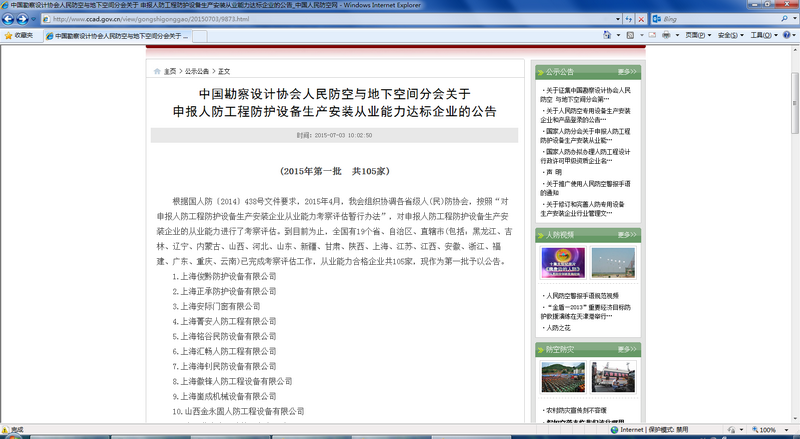The height and width of the screenshot is (439, 800).
Task: Click list entry 6.上海汇畅人防工程有限公司
Action: point(224,351)
